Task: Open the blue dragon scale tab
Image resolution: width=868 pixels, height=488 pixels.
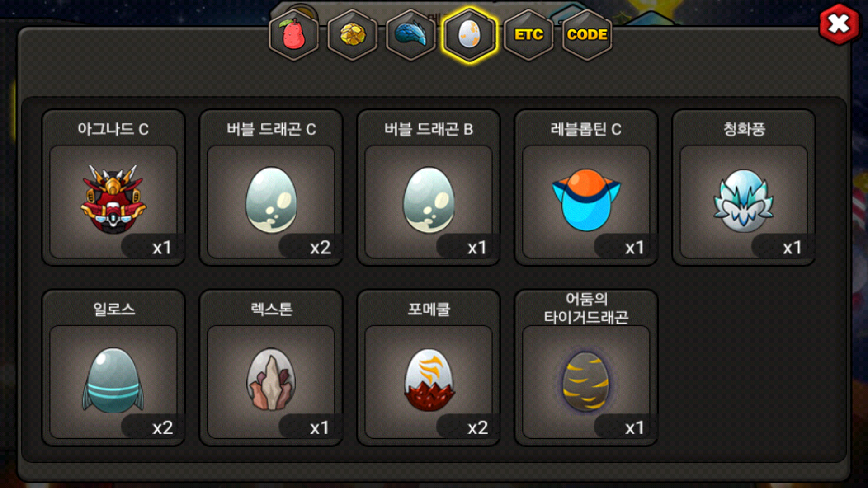Action: tap(411, 35)
